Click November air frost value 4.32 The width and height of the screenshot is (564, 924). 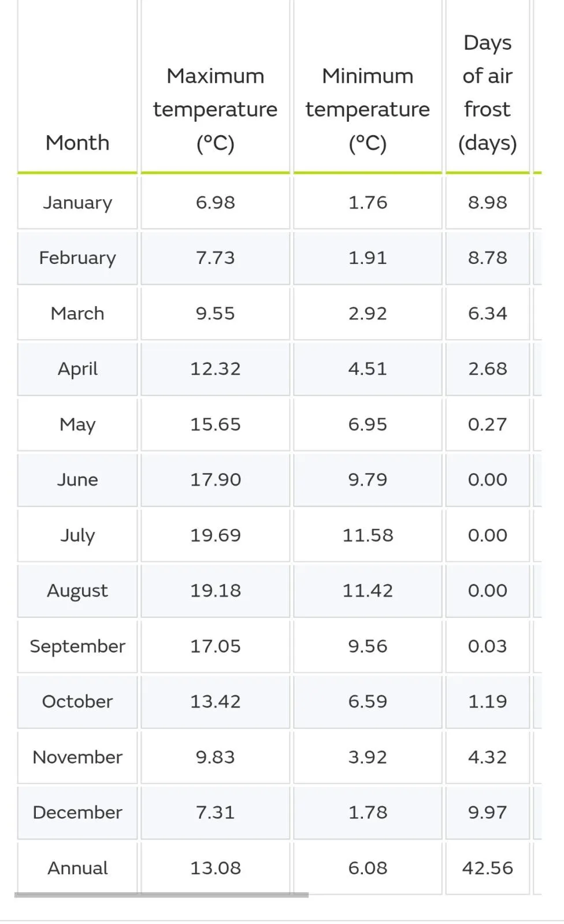click(487, 757)
